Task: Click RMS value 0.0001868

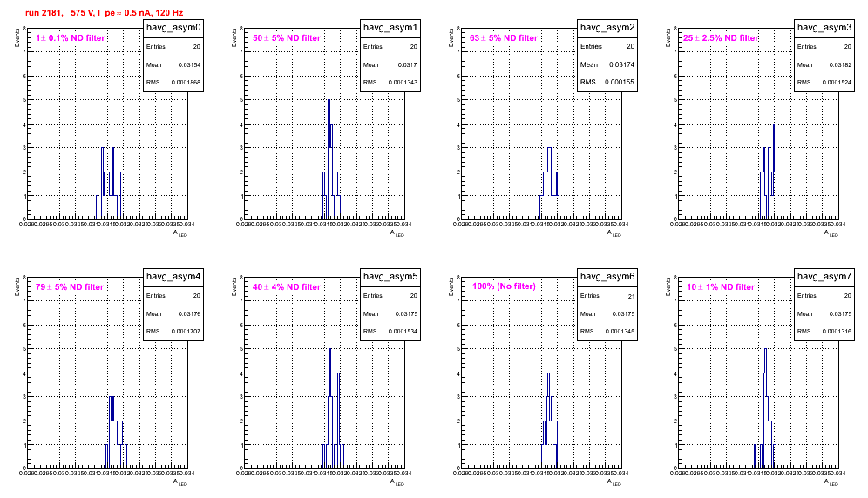Action: click(186, 83)
